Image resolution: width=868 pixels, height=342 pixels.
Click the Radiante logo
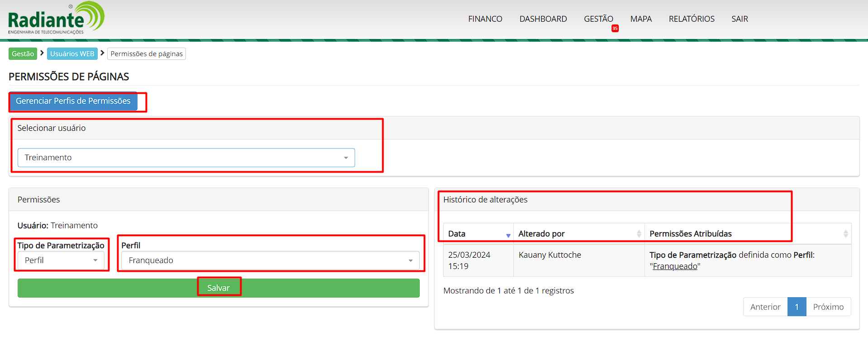point(56,18)
